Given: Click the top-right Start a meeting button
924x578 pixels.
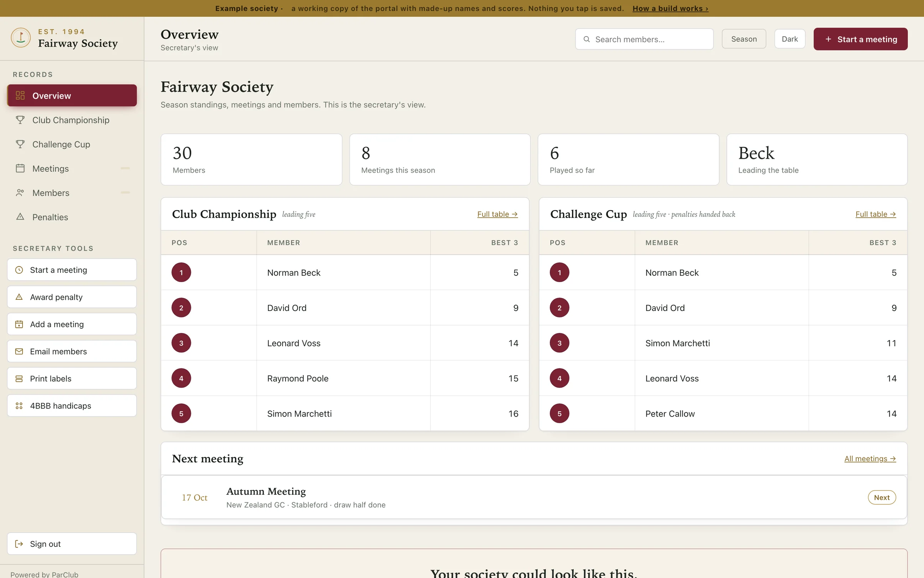Looking at the screenshot, I should tap(860, 39).
